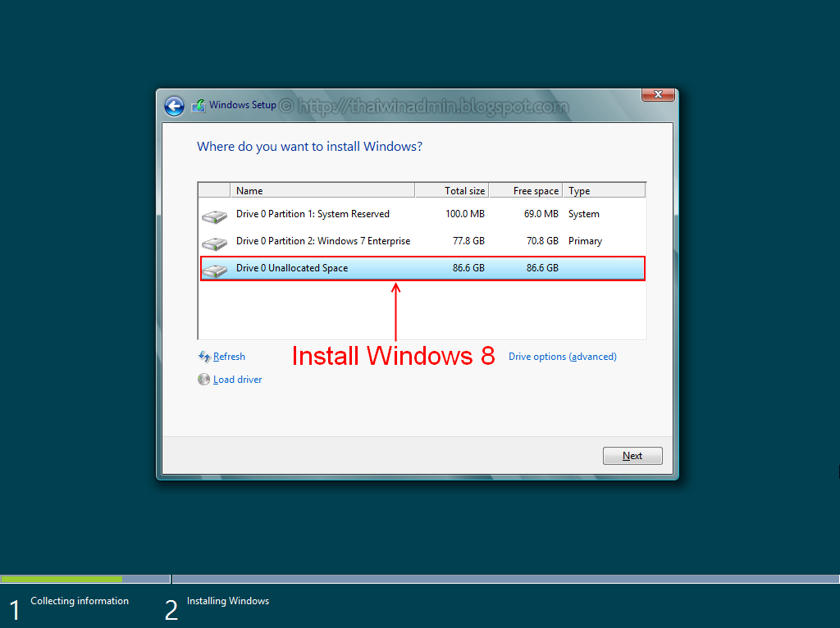Screen dimensions: 840x628
Task: Click the 'Installing Windows' step label
Action: point(228,601)
